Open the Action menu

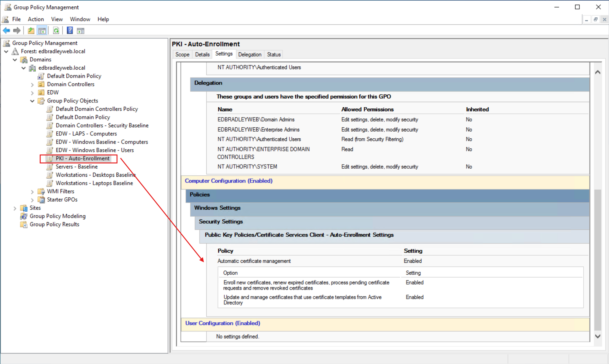pos(36,19)
